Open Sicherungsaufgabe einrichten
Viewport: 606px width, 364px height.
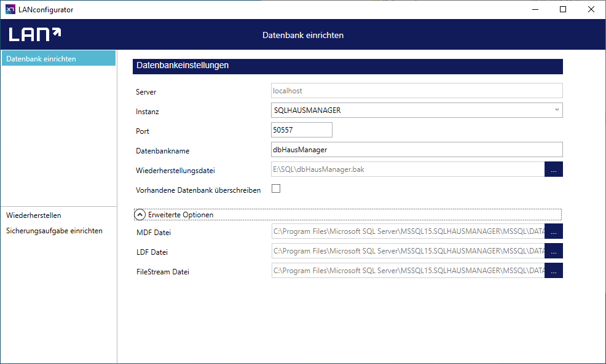[x=54, y=231]
